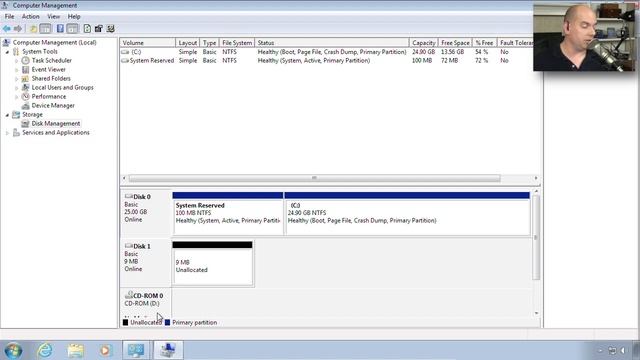Click the horizontal scrollbar thumb in volume list
The image size is (640, 360).
314,178
